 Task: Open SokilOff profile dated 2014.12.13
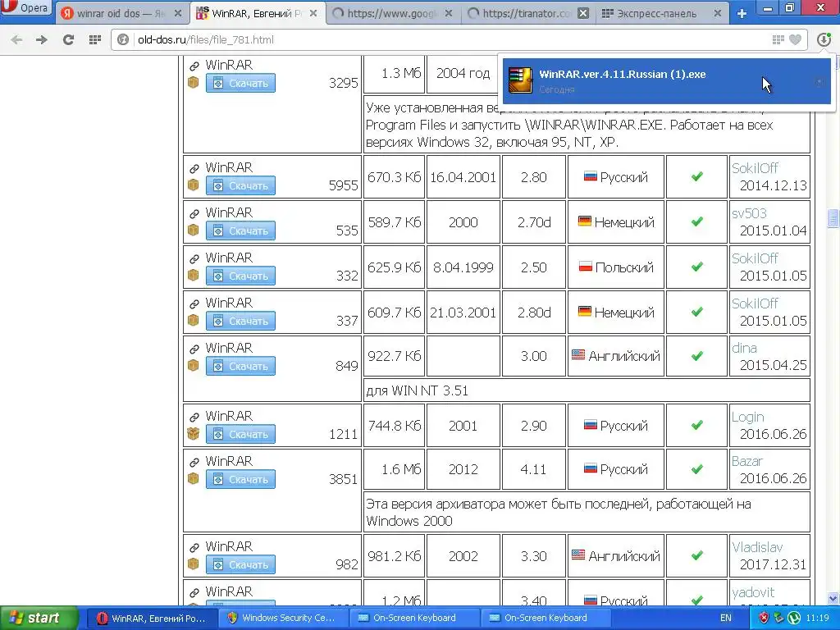tap(755, 168)
